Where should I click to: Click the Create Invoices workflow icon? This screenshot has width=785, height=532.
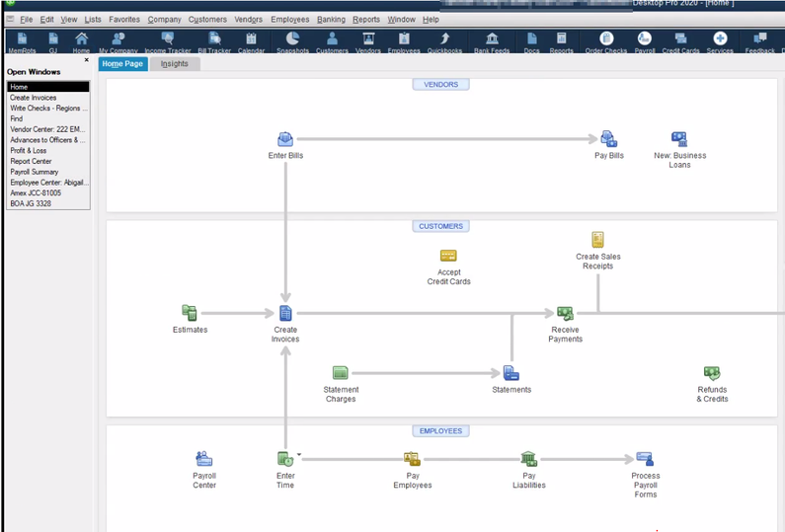click(285, 314)
